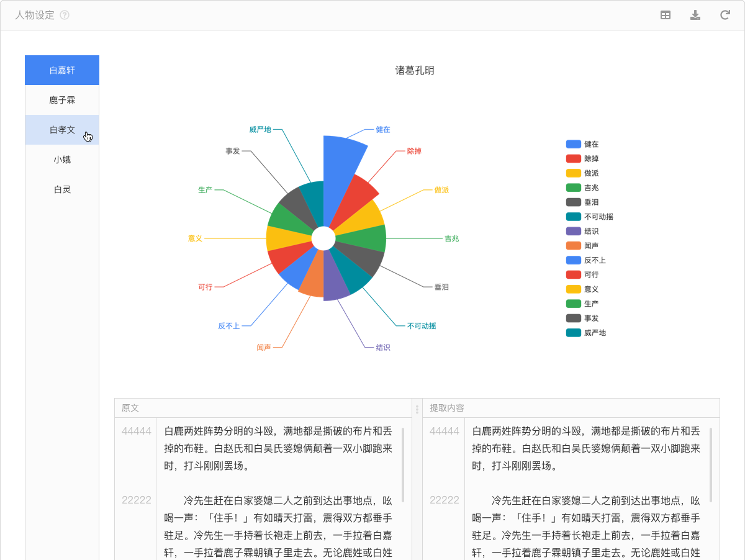The width and height of the screenshot is (745, 560).
Task: Click the download chart icon
Action: pyautogui.click(x=695, y=16)
